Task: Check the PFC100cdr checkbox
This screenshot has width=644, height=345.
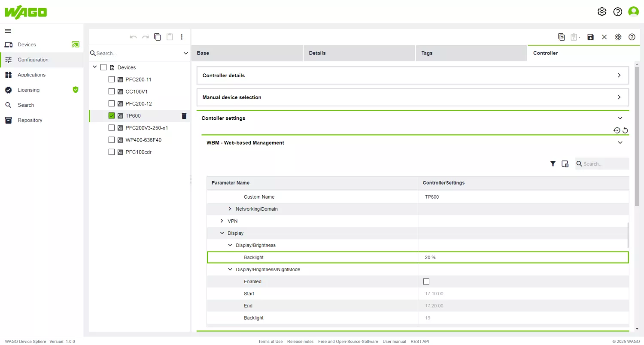Action: click(x=112, y=151)
